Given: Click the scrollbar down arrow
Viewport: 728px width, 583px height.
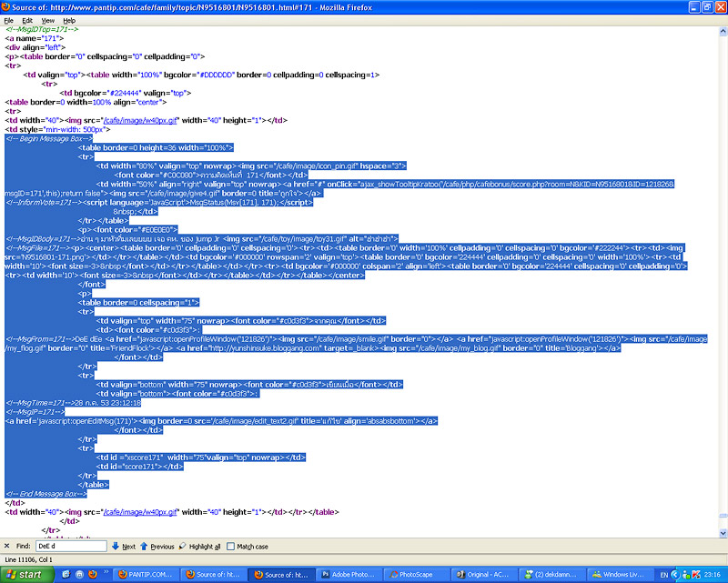Looking at the screenshot, I should tap(723, 533).
